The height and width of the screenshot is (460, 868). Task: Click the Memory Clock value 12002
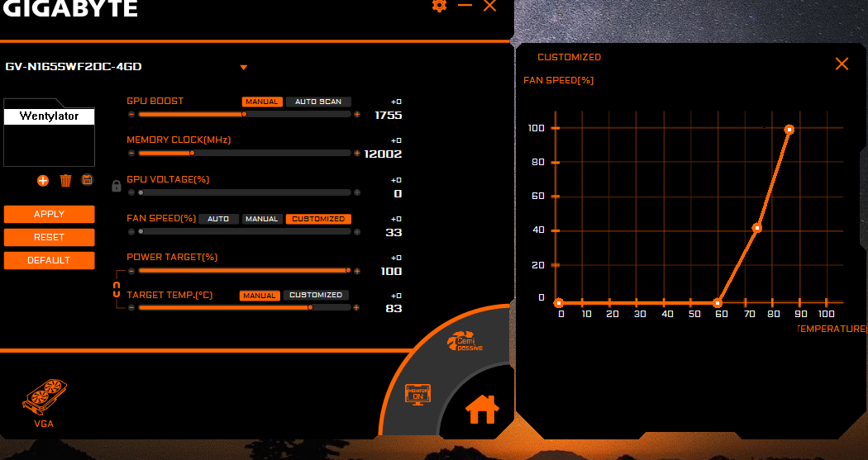click(383, 154)
